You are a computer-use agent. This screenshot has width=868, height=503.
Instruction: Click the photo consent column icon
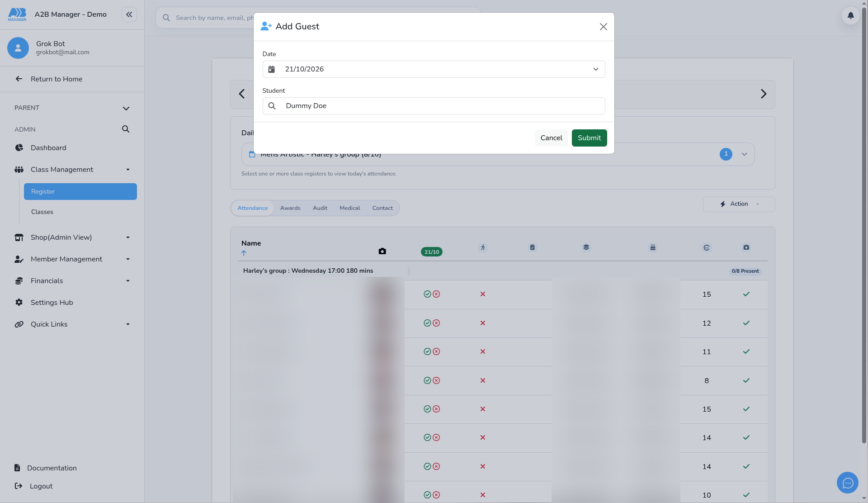pyautogui.click(x=746, y=247)
